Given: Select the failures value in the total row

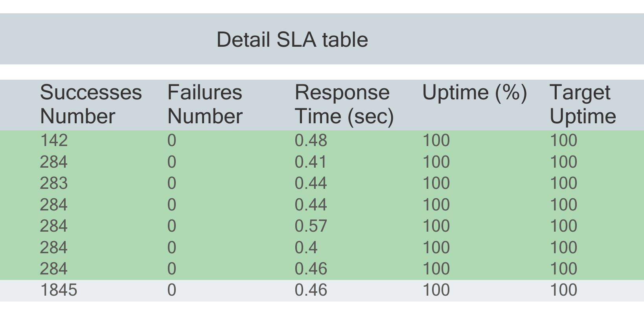Looking at the screenshot, I should (172, 290).
